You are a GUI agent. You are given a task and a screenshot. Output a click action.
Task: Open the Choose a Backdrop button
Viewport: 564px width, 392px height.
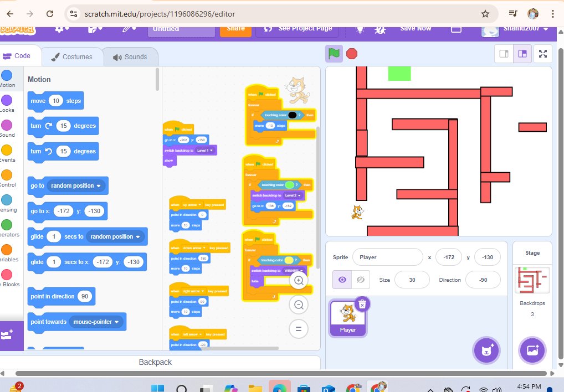532,350
